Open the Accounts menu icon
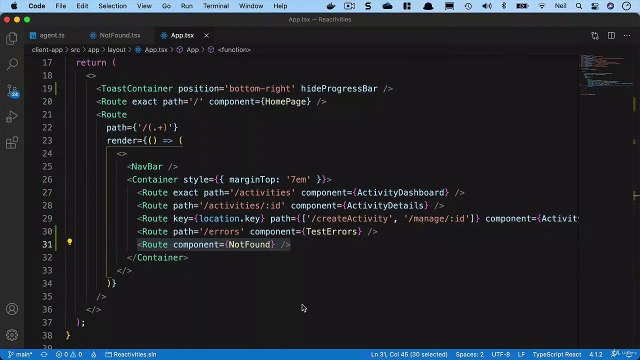 coord(12,309)
